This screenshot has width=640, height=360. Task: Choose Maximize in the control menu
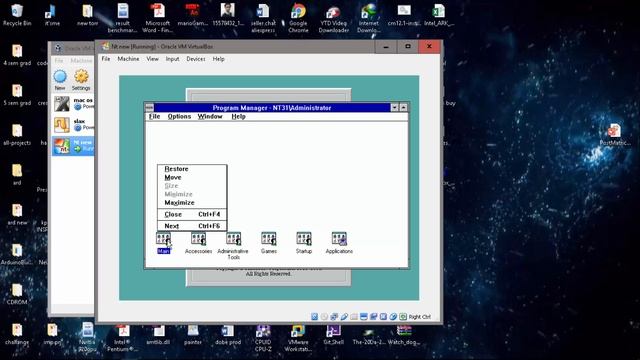pyautogui.click(x=192, y=203)
